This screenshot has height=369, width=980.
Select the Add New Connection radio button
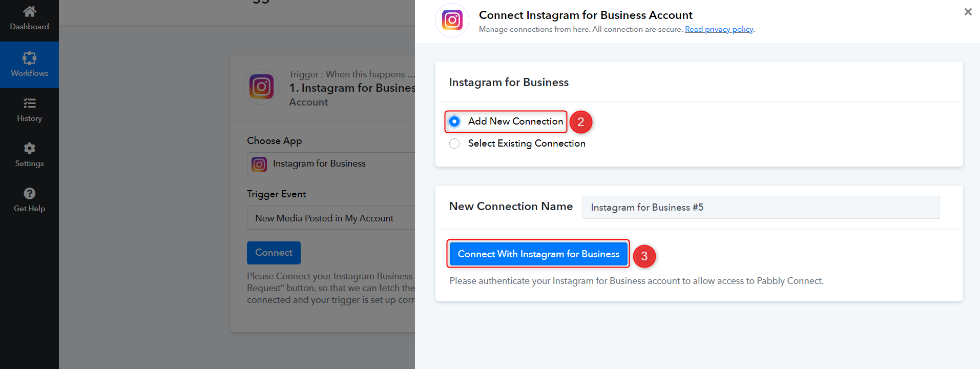click(x=454, y=121)
